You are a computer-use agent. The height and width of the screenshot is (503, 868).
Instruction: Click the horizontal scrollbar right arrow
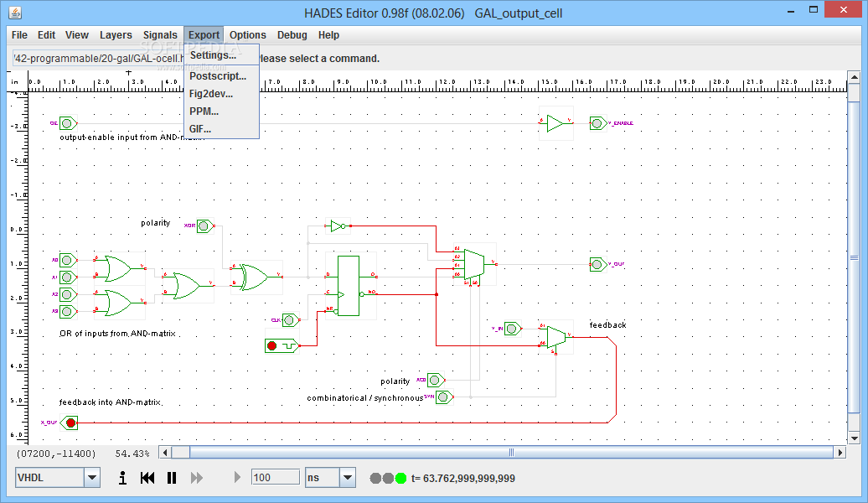(840, 453)
